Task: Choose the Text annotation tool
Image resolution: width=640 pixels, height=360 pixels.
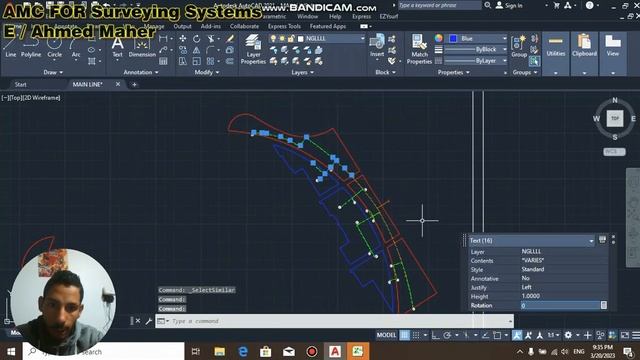Action: (x=117, y=47)
